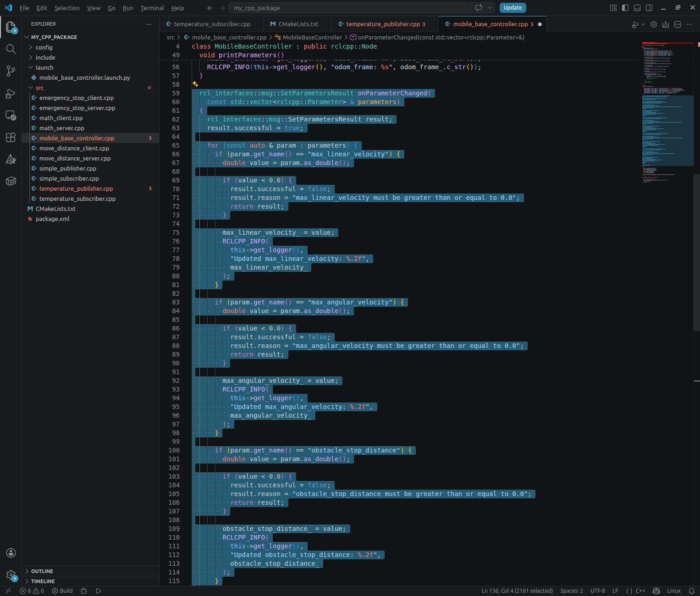Click the build/download icon in editor toolbar
Viewport: 700px width, 596px height.
click(666, 24)
